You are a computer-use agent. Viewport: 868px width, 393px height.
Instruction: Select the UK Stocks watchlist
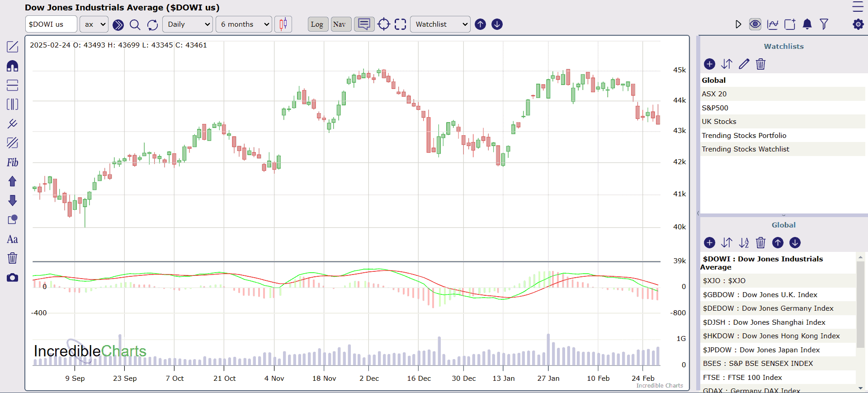click(783, 121)
